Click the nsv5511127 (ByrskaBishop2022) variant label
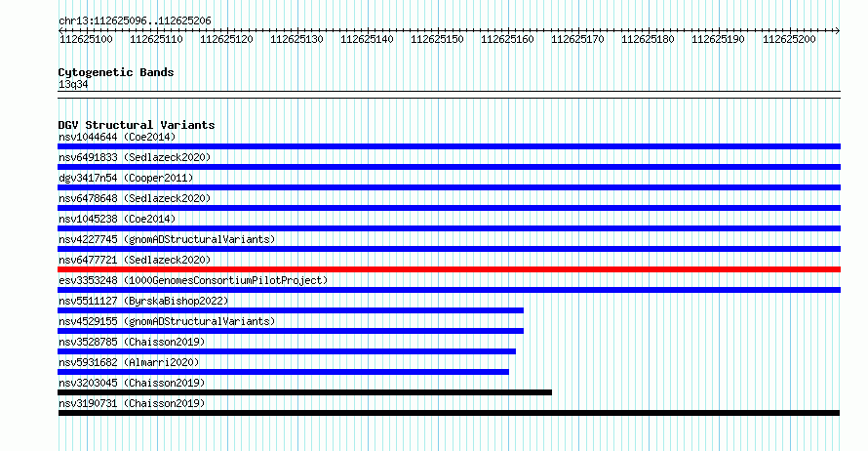 143,301
